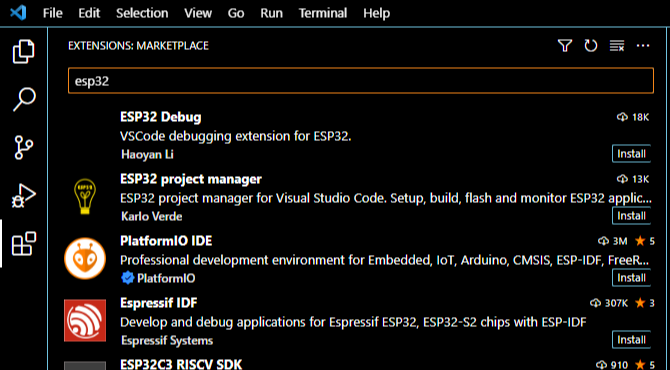The height and width of the screenshot is (370, 670).
Task: Click description VSCode debugging extension for ESP32
Action: (x=235, y=136)
